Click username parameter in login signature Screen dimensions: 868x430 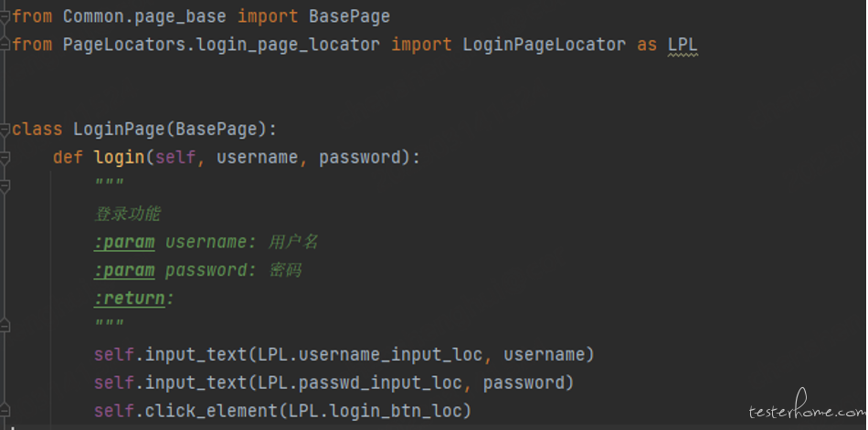pyautogui.click(x=258, y=158)
